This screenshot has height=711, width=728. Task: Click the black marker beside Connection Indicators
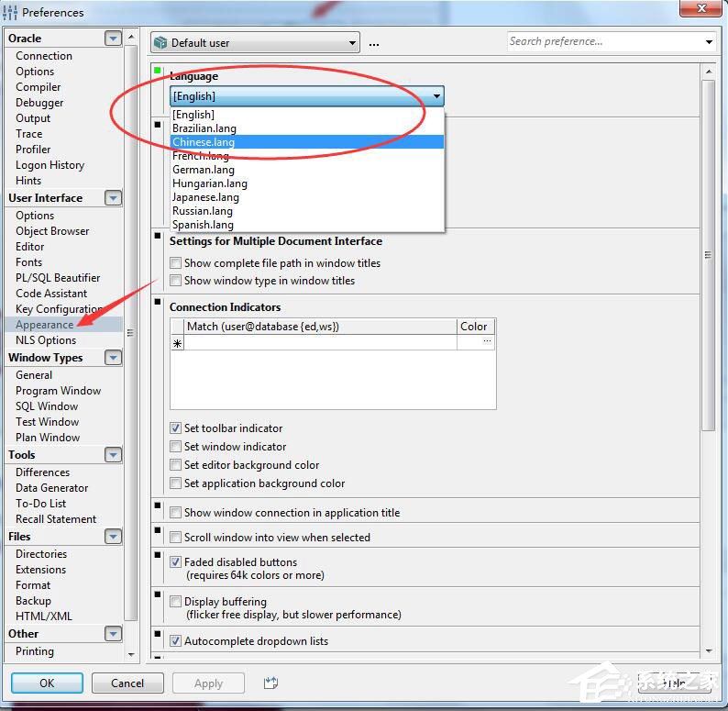(158, 302)
